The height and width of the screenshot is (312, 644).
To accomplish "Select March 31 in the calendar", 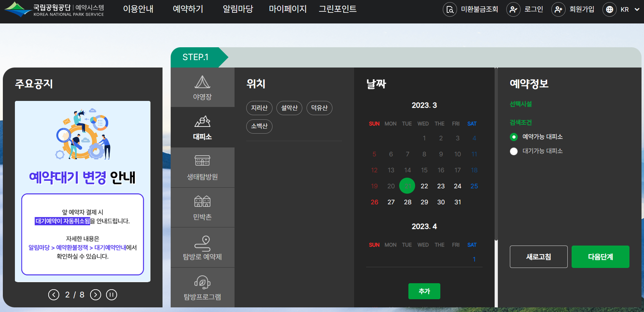I will [458, 202].
